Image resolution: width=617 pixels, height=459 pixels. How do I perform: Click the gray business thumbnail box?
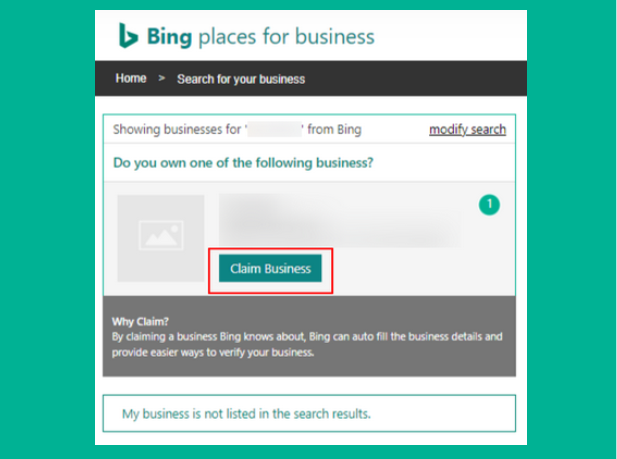(161, 238)
